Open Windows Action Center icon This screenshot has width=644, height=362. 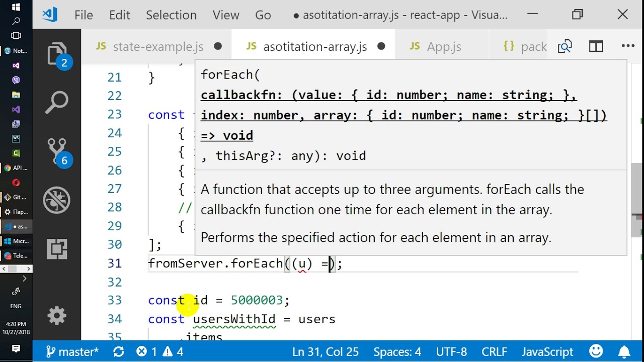pyautogui.click(x=16, y=348)
